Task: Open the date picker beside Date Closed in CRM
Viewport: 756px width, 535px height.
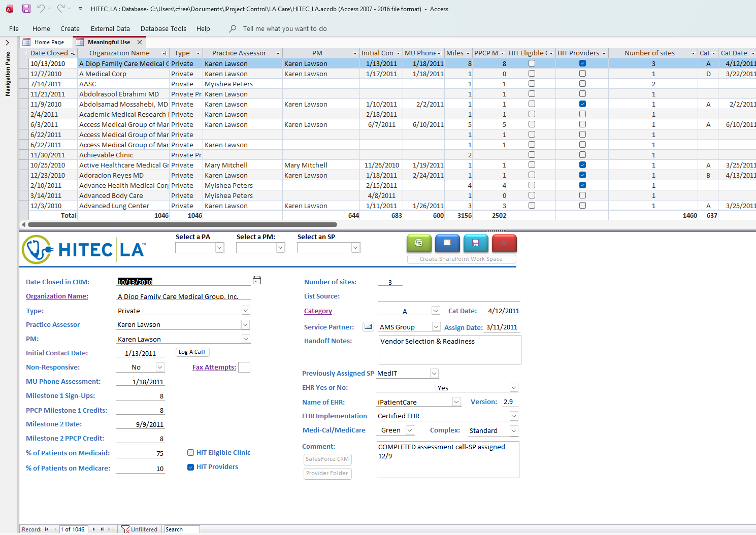Action: coord(257,280)
